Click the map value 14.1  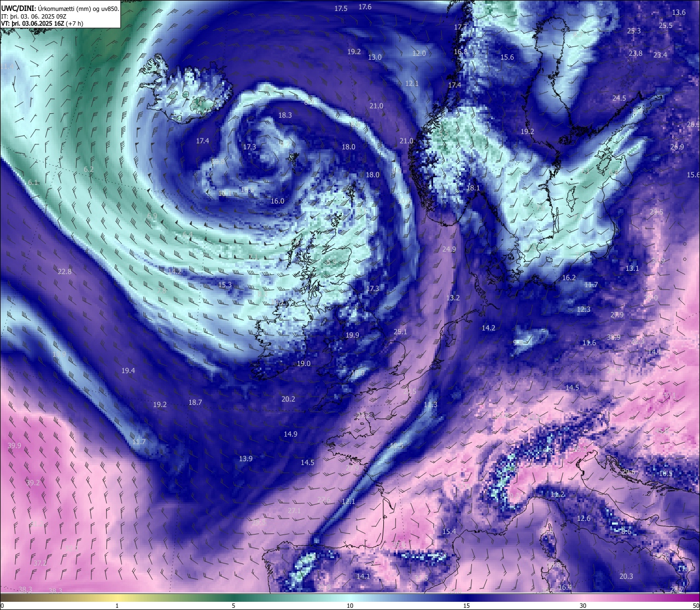tap(363, 577)
